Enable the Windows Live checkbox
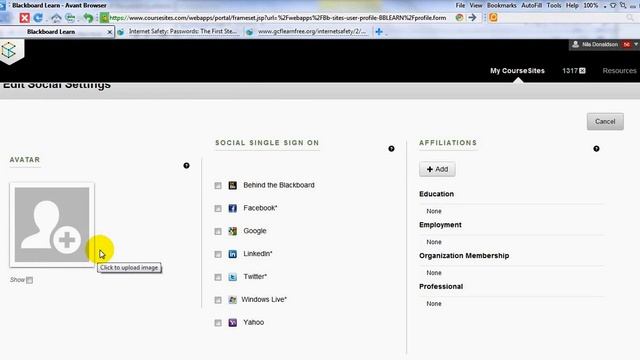This screenshot has height=360, width=640. 218,300
